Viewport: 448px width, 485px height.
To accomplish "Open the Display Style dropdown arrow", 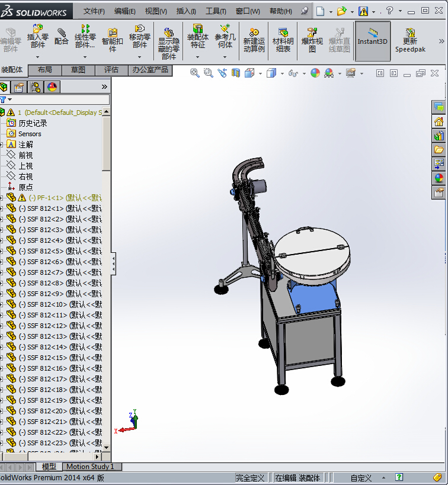I will click(282, 73).
